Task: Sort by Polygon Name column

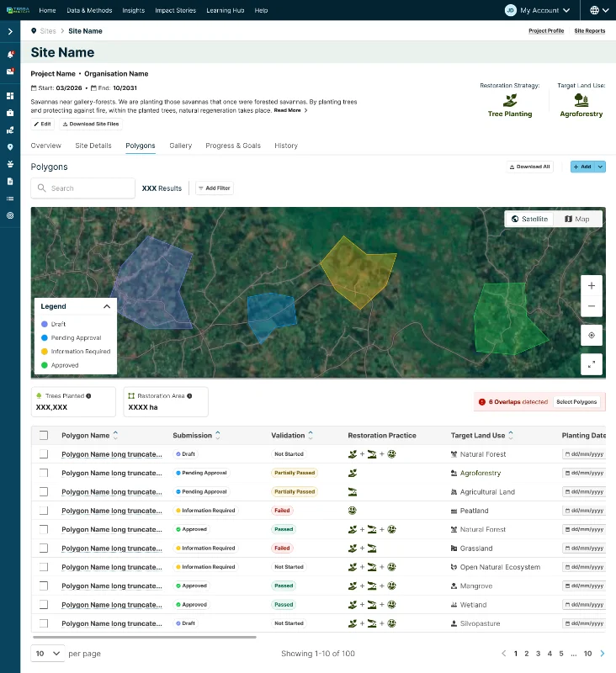Action: [115, 435]
